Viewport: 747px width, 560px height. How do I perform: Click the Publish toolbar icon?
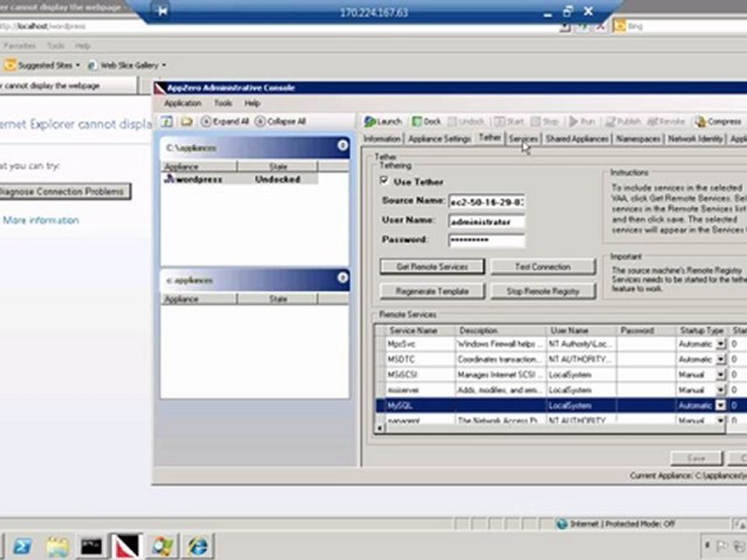[x=610, y=121]
